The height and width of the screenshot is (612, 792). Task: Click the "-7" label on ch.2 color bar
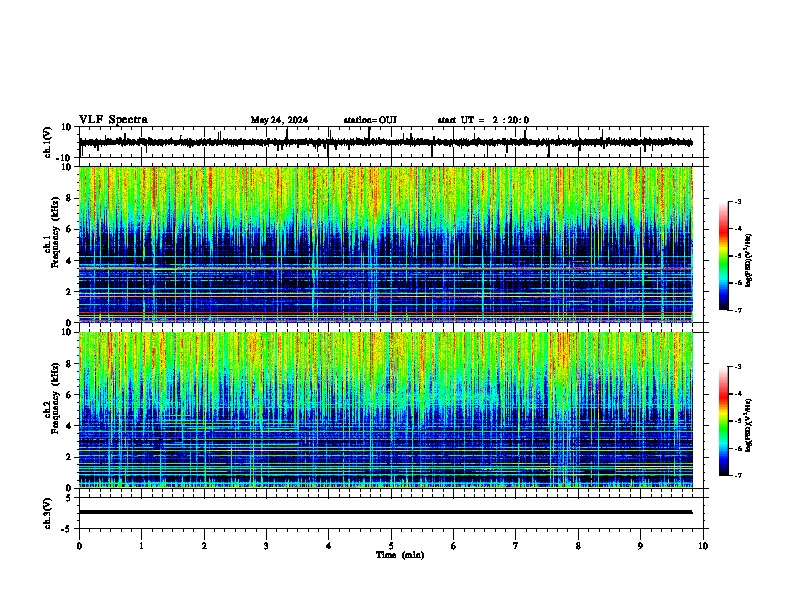[738, 475]
